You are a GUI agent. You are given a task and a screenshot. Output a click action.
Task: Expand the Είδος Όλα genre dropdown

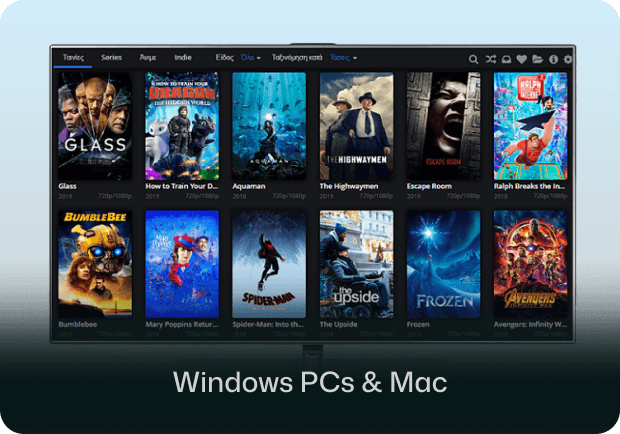pyautogui.click(x=251, y=58)
